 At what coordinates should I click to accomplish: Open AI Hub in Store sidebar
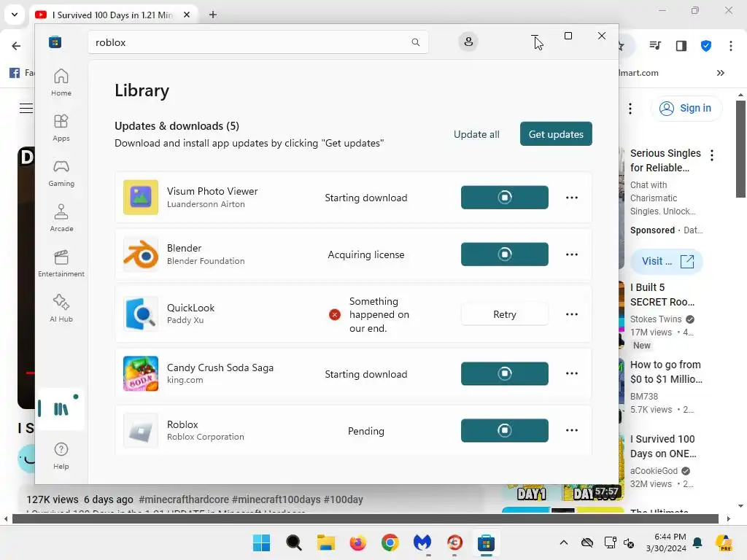pyautogui.click(x=61, y=308)
